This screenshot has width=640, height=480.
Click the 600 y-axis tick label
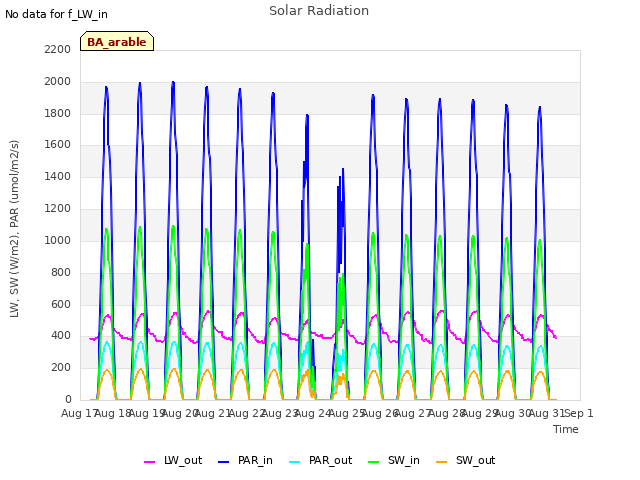61,304
